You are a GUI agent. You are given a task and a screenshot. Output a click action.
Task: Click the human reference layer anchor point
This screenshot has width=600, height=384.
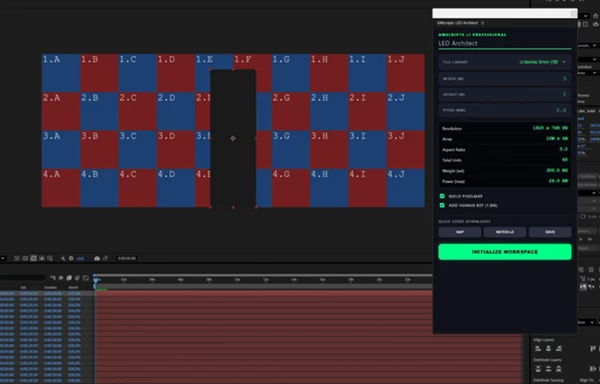click(233, 138)
